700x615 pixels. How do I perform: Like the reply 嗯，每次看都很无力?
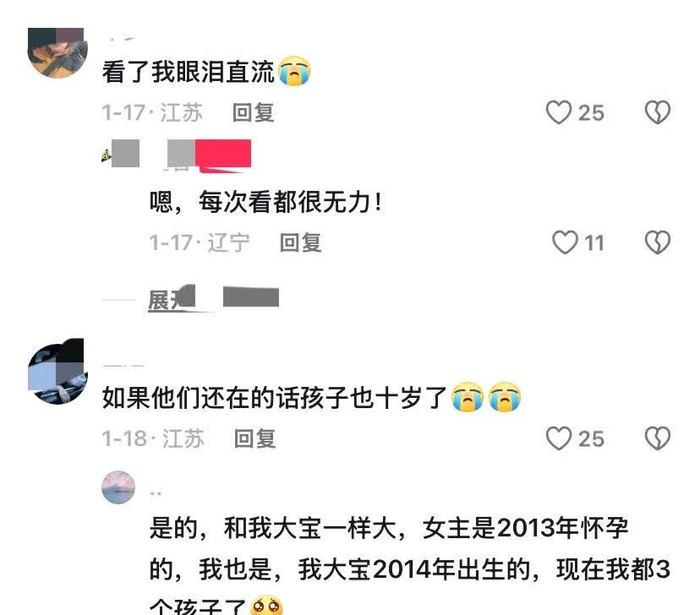tap(566, 242)
